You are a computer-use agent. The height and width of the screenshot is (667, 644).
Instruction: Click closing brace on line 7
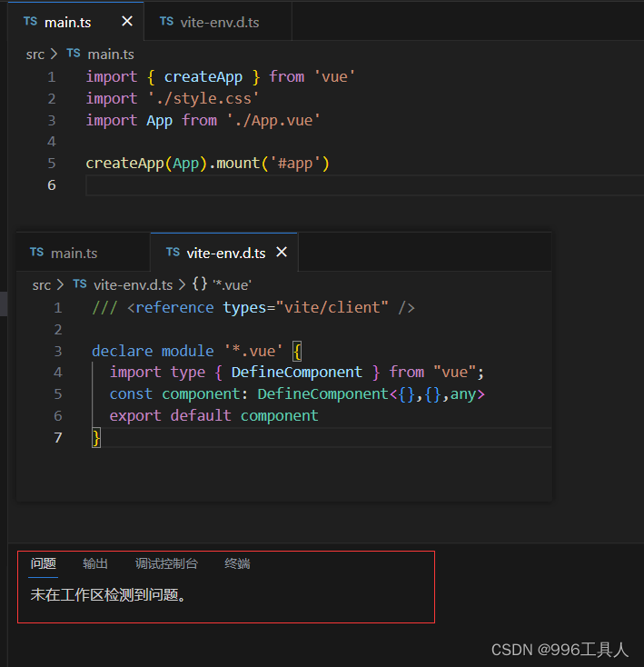point(96,438)
